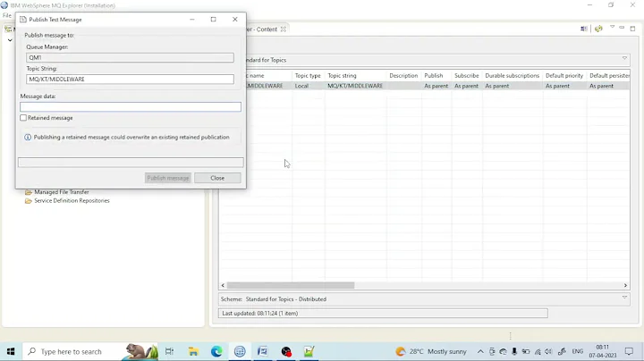The height and width of the screenshot is (361, 644).
Task: Open the red recorder app taskbar icon
Action: [286, 351]
